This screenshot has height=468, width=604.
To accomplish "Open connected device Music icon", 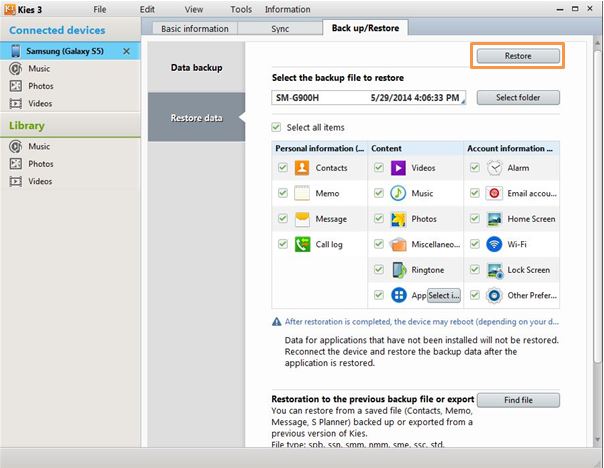I will (15, 69).
